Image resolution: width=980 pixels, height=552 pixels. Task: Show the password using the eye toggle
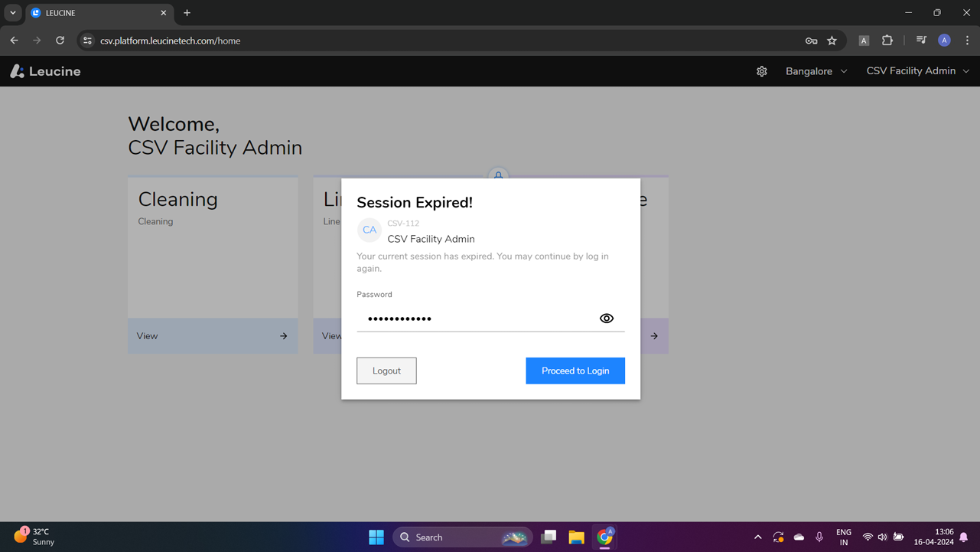coord(606,318)
